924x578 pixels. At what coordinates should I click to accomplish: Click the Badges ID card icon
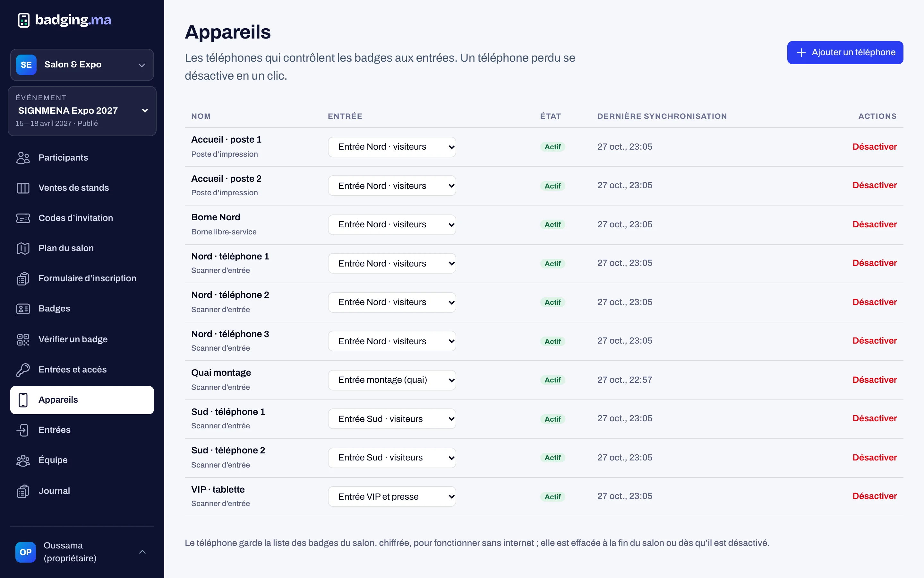23,309
